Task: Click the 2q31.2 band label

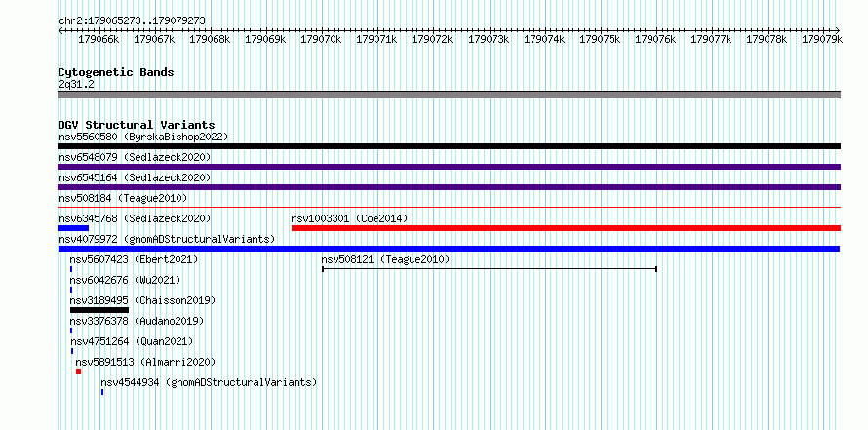Action: click(x=76, y=84)
